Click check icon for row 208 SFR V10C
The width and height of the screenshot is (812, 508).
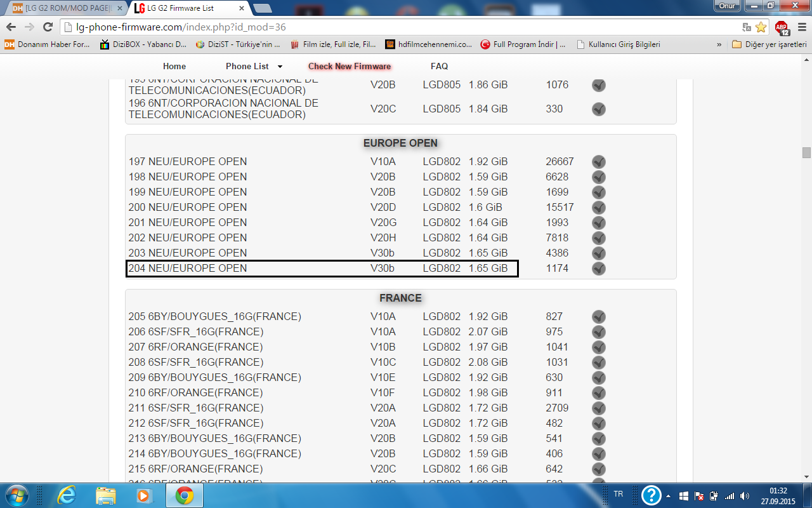tap(598, 363)
